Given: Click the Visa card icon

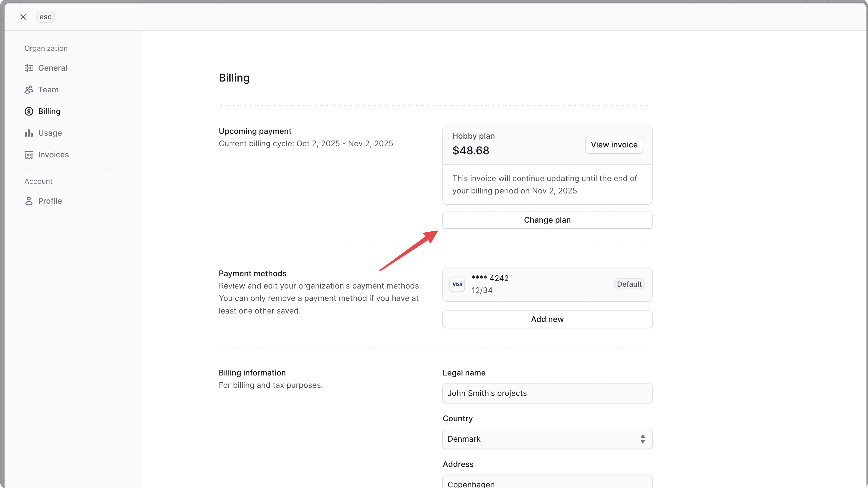Looking at the screenshot, I should (457, 284).
